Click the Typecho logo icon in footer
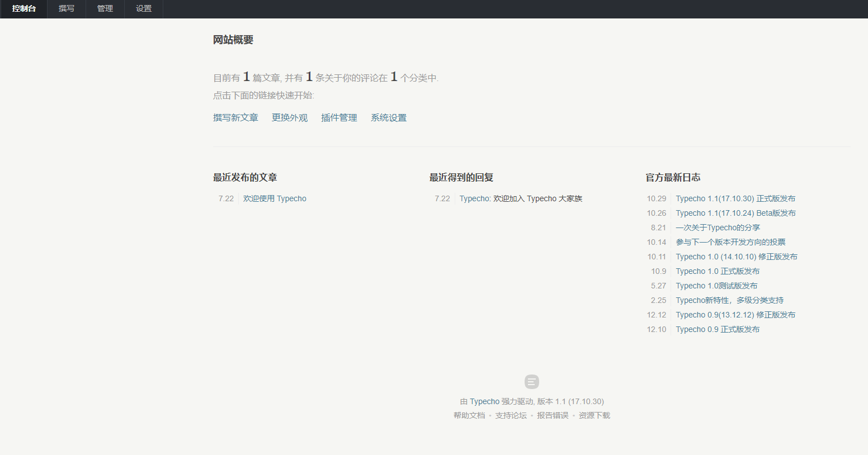The width and height of the screenshot is (868, 455). click(x=531, y=382)
